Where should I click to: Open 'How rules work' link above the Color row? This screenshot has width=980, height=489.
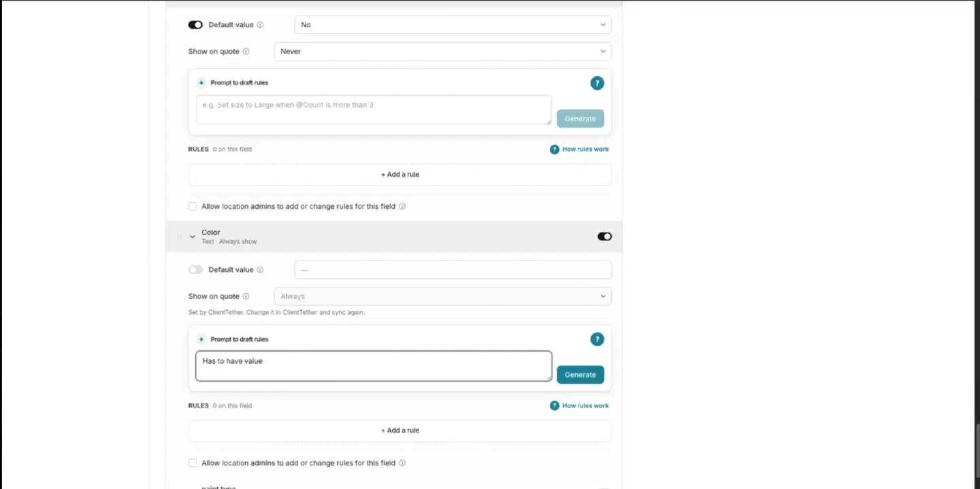click(x=579, y=150)
